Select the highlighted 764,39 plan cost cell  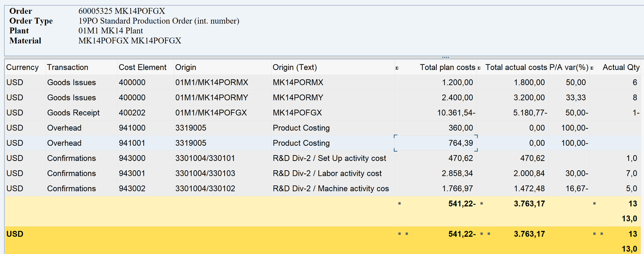(436, 143)
